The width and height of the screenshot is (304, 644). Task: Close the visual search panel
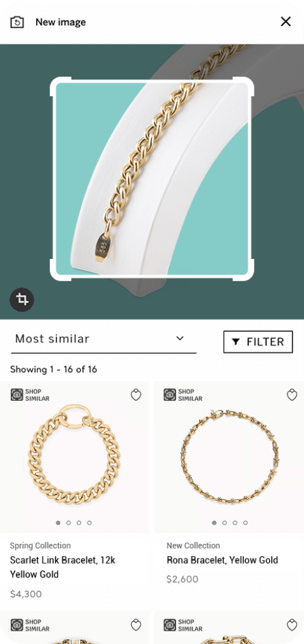pos(286,22)
